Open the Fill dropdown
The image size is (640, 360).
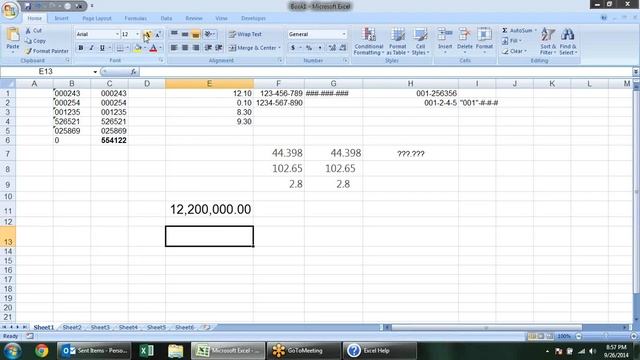coord(512,41)
